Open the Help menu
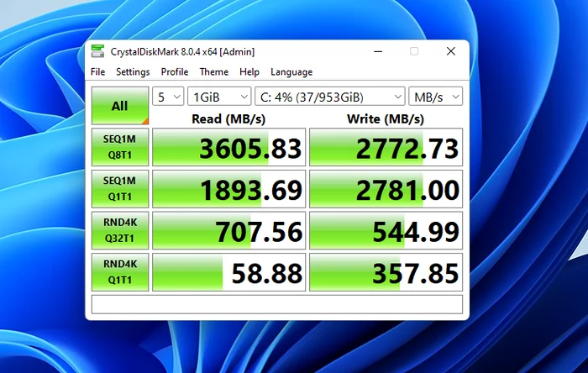The height and width of the screenshot is (373, 588). coord(249,71)
